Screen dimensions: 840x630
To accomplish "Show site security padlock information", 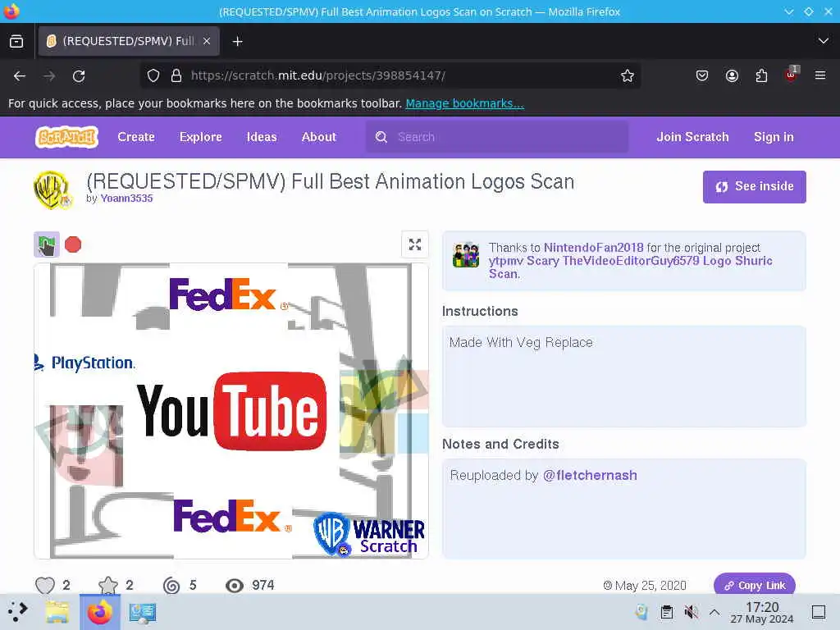I will 176,75.
